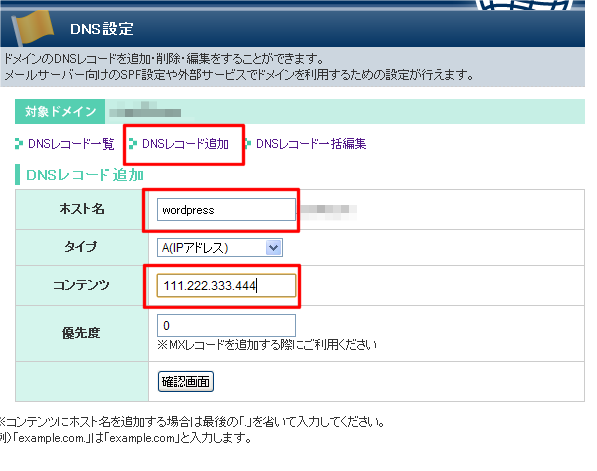Click green arrow icon beside DNSレコード追加
The image size is (597, 471).
tap(133, 144)
